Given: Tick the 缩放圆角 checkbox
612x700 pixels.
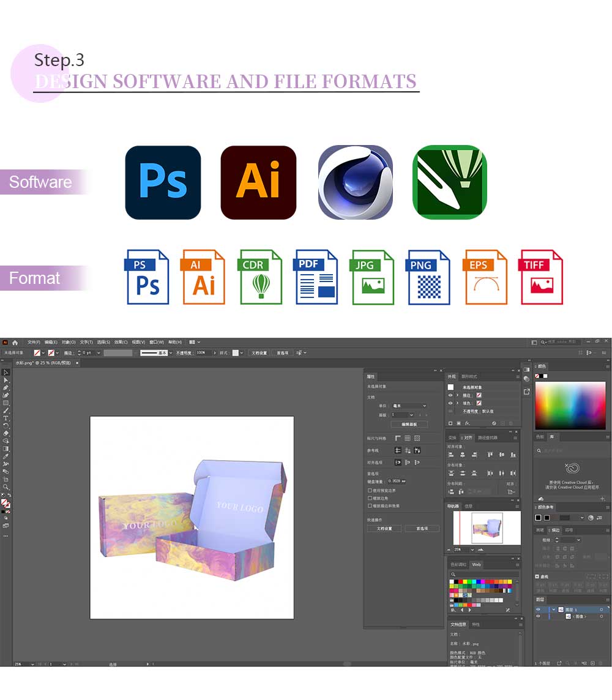Looking at the screenshot, I should [x=370, y=497].
